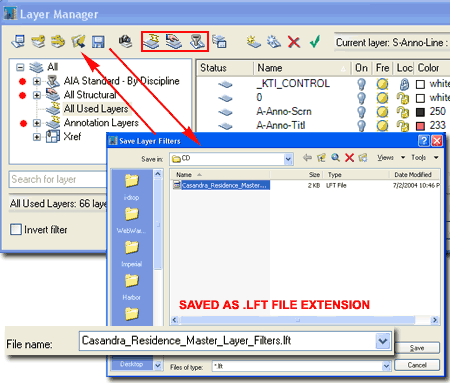
Task: Open the Tools menu in save dialog
Action: [x=425, y=157]
